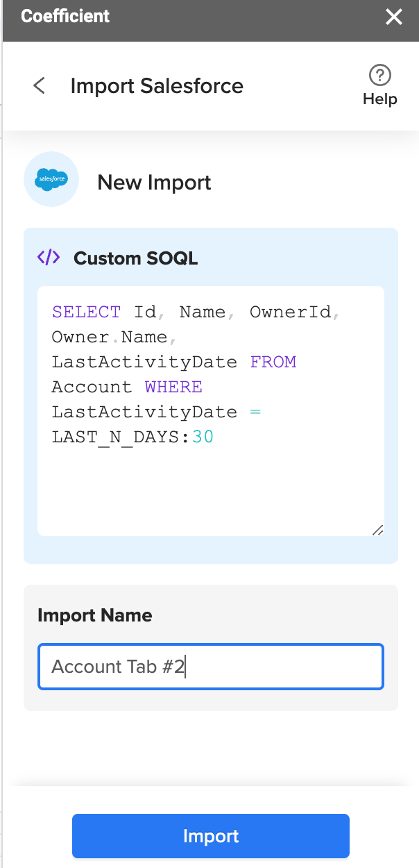Close the Coefficient sidebar
The height and width of the screenshot is (868, 419).
pos(394,17)
